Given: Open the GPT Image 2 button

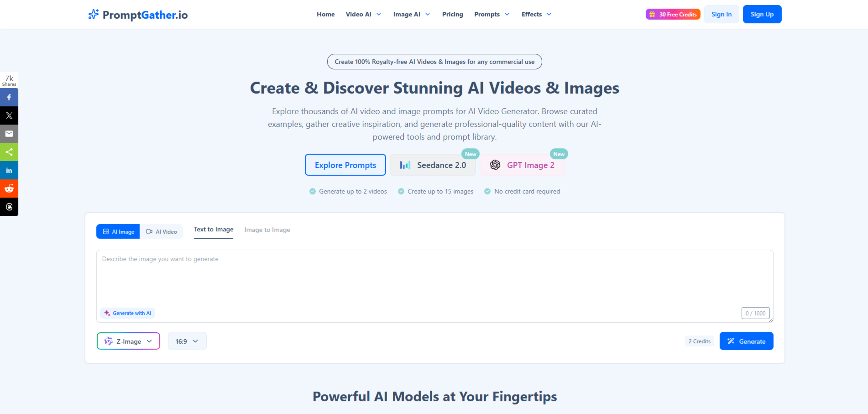Looking at the screenshot, I should point(522,165).
